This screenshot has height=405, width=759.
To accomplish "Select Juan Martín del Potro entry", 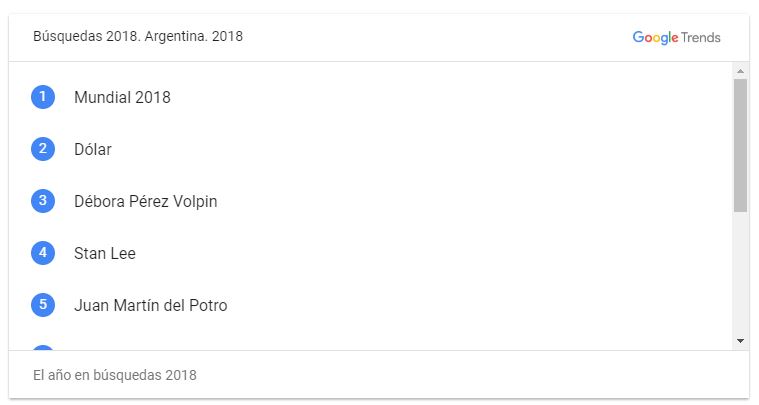I will 151,305.
